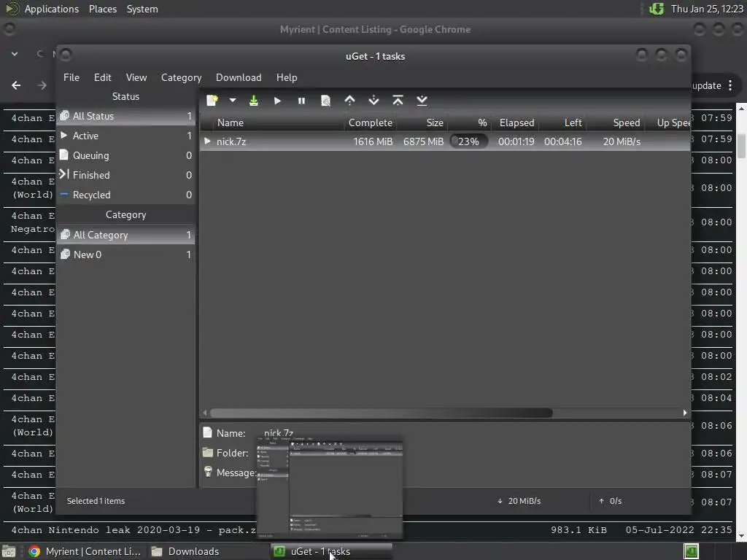This screenshot has width=747, height=560.
Task: Open the File menu in uGet
Action: point(71,77)
